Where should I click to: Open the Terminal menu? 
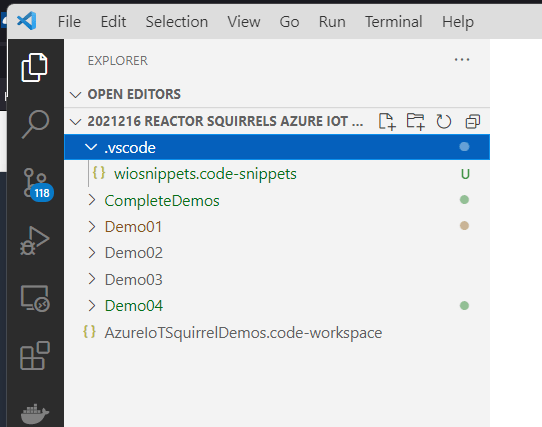point(394,22)
